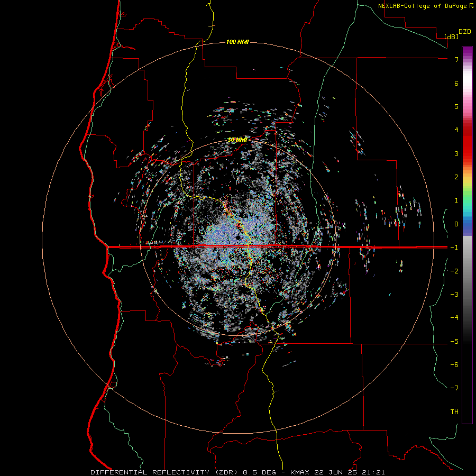This screenshot has height=476, width=476.
Task: Click the -2 value on color scale
Action: 454,271
